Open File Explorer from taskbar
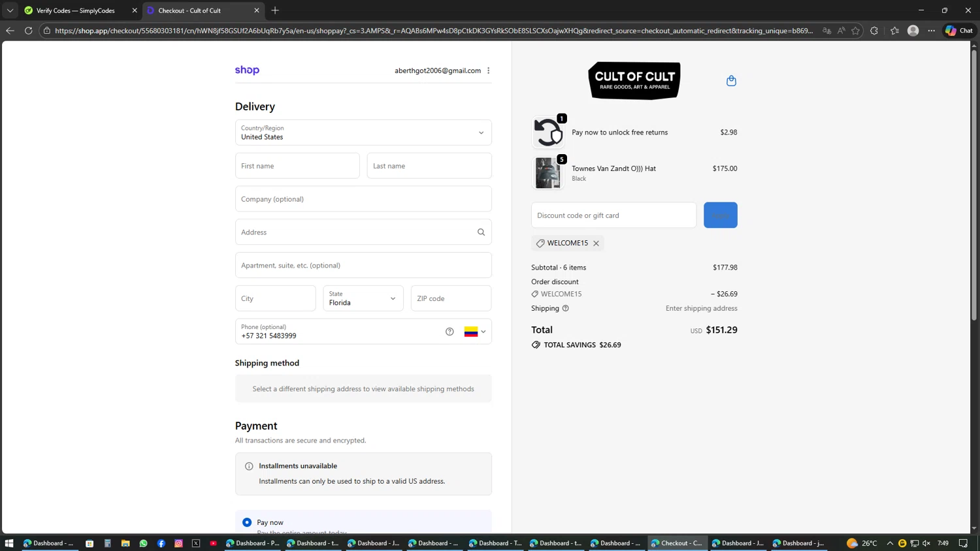 point(125,543)
